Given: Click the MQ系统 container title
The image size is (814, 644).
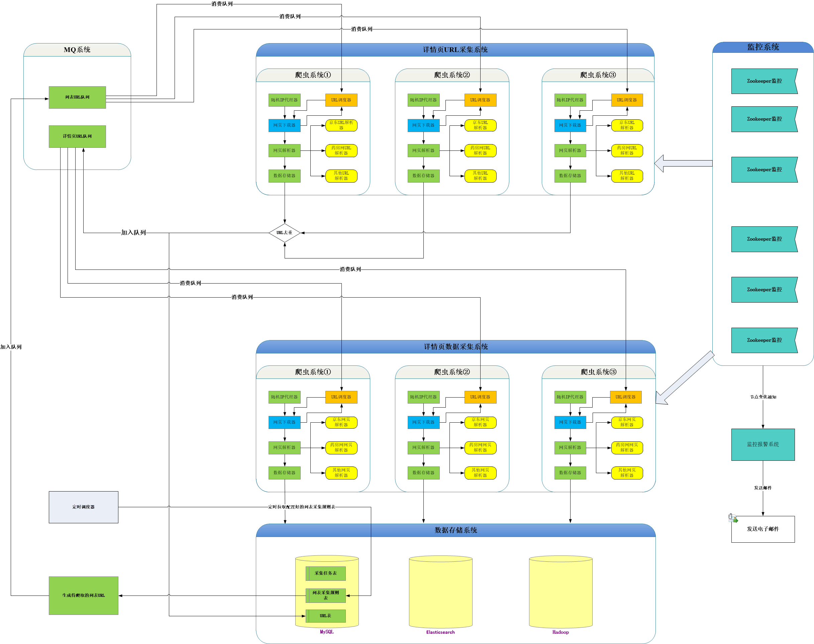Looking at the screenshot, I should tap(77, 50).
